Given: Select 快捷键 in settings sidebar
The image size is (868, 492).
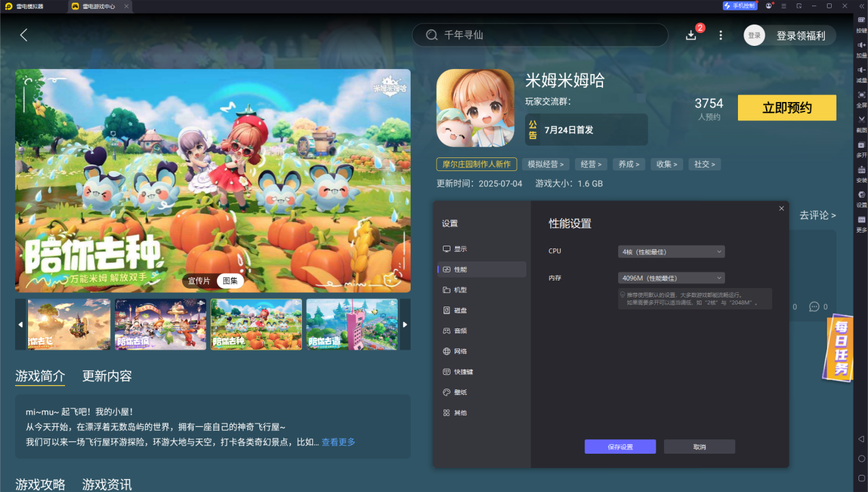Looking at the screenshot, I should click(482, 372).
